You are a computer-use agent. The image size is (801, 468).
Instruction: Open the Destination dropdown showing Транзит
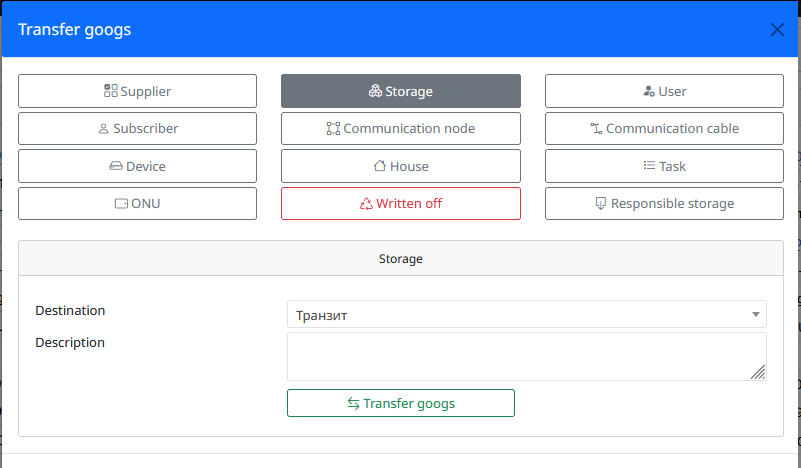[x=527, y=314]
